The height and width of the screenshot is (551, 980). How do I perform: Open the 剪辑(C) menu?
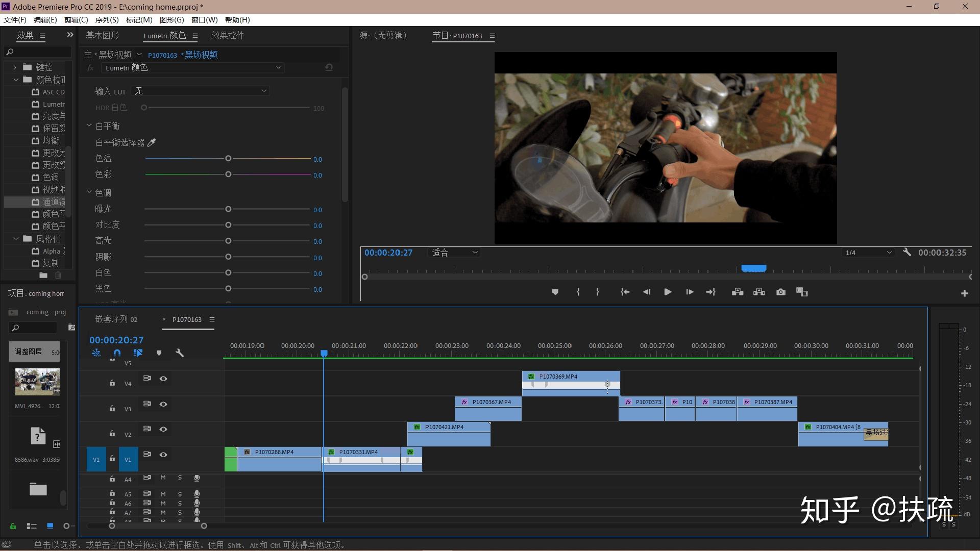pos(76,20)
